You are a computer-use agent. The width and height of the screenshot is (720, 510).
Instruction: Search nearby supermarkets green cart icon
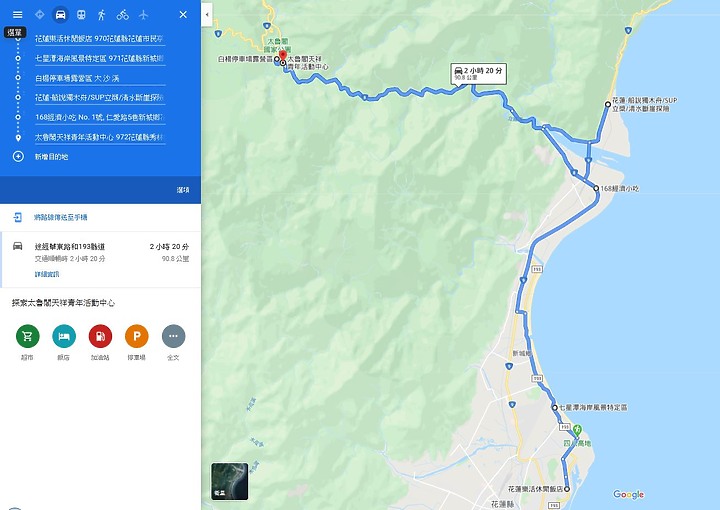(28, 336)
